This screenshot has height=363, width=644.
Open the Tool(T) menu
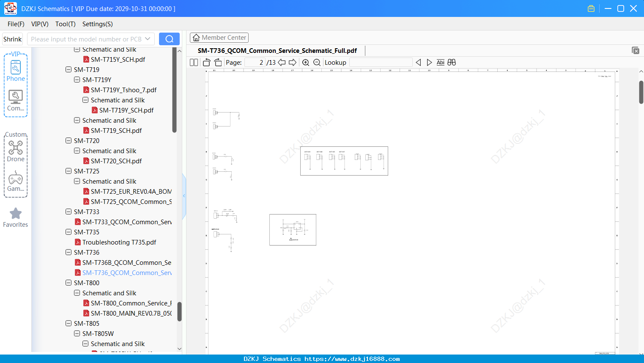click(x=65, y=24)
